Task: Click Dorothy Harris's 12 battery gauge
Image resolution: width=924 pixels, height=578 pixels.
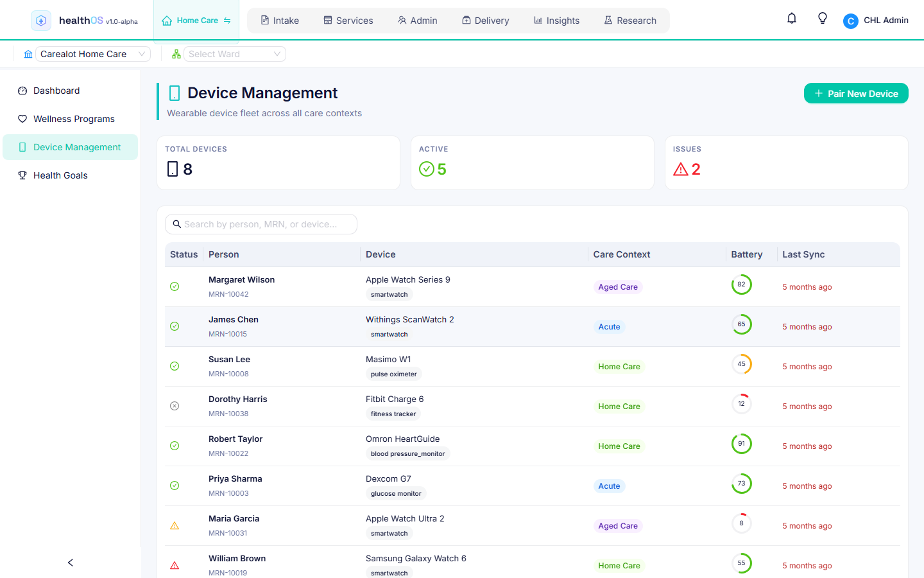Action: (742, 404)
